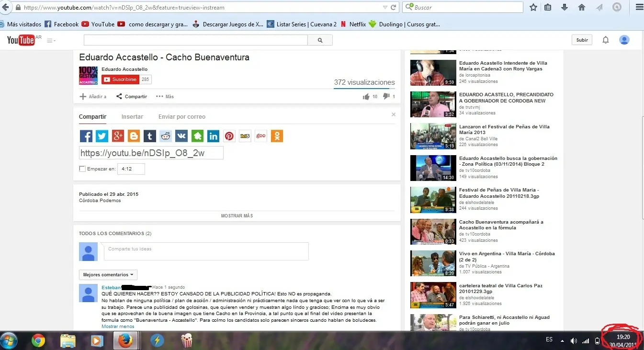
Task: Share via the Google+ icon
Action: pyautogui.click(x=118, y=136)
